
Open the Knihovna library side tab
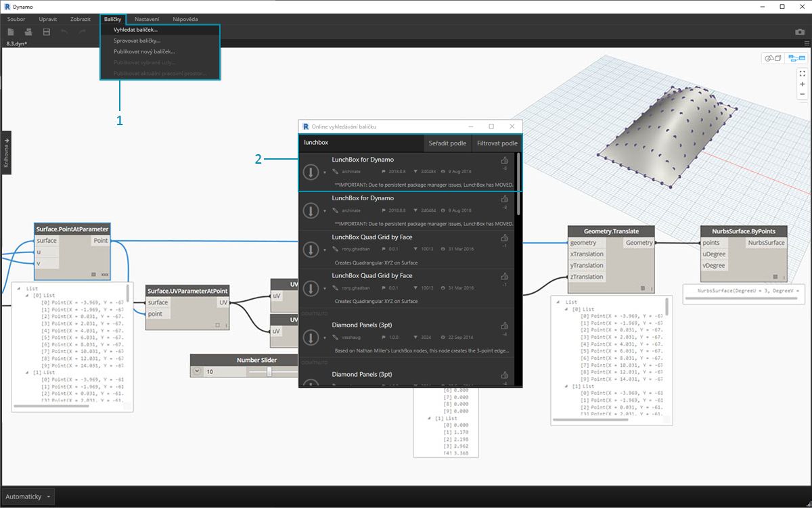6,152
